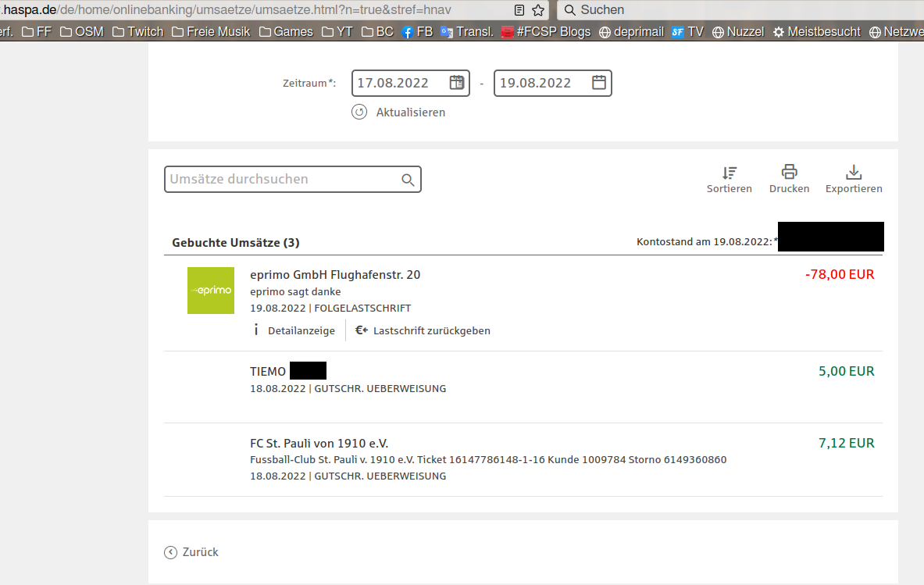Viewport: 924px width, 585px height.
Task: Click the eprimo logo thumbnail
Action: click(x=211, y=291)
